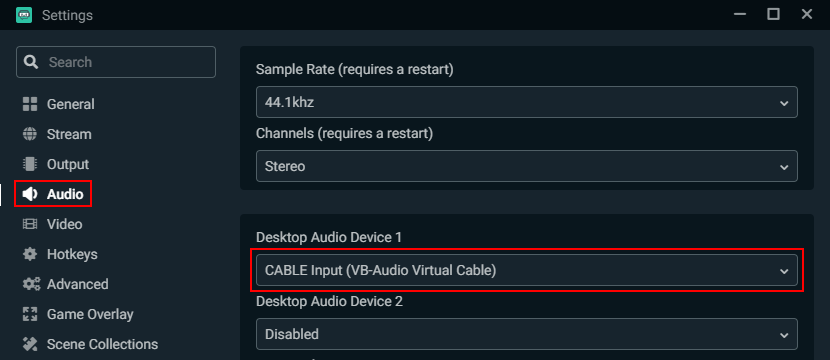Expand Desktop Audio Device 2 dropdown
The image size is (830, 360).
click(527, 334)
